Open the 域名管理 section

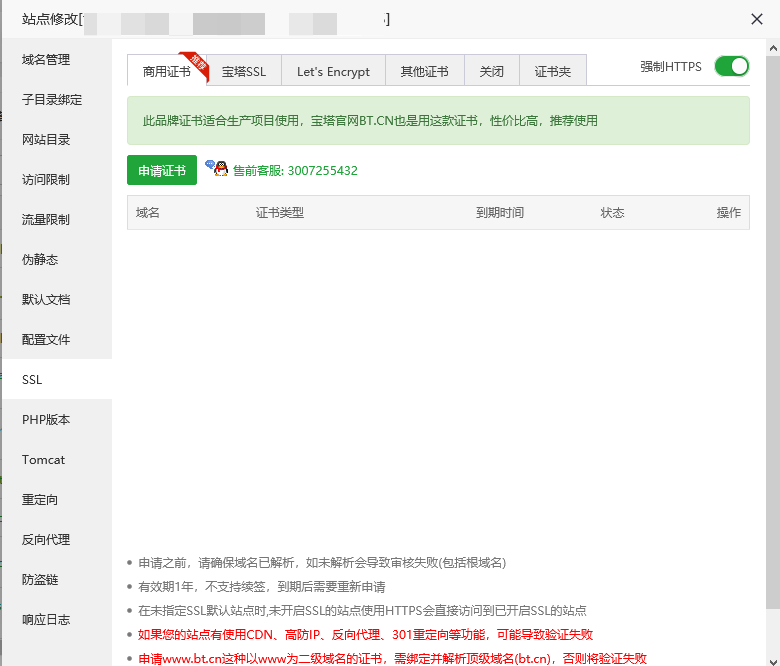point(46,60)
